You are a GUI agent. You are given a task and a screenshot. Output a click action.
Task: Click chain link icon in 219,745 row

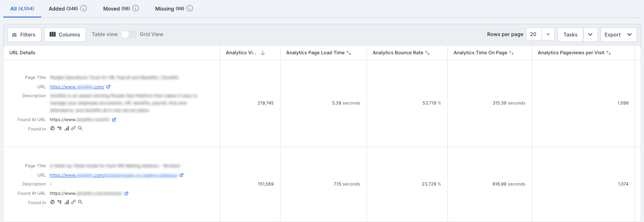click(x=73, y=128)
